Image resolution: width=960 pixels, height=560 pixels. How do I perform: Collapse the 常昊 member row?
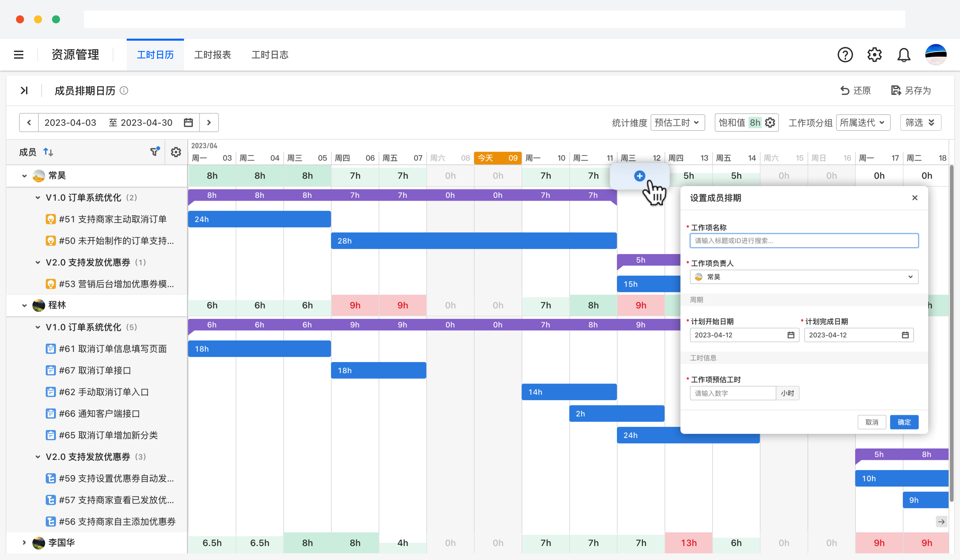(x=24, y=176)
